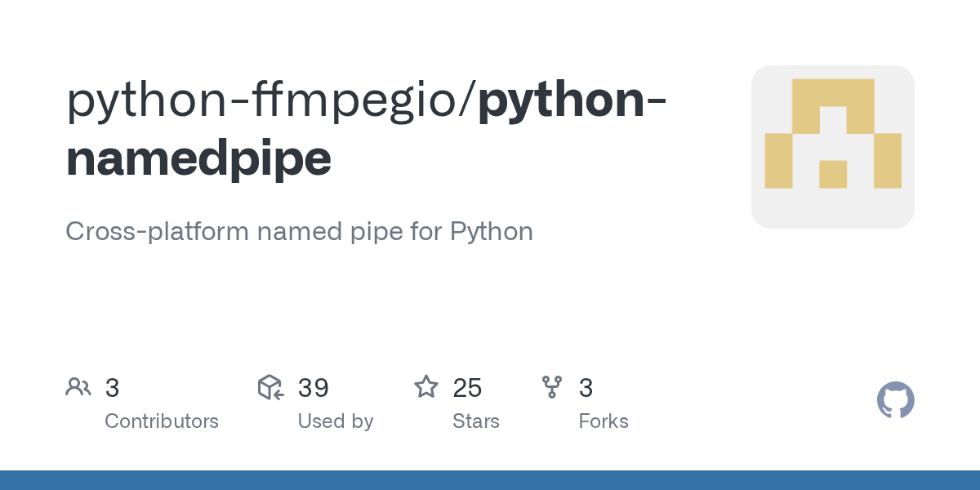This screenshot has width=980, height=490.
Task: Click the yellow pixel identicon avatar
Action: pos(833,134)
